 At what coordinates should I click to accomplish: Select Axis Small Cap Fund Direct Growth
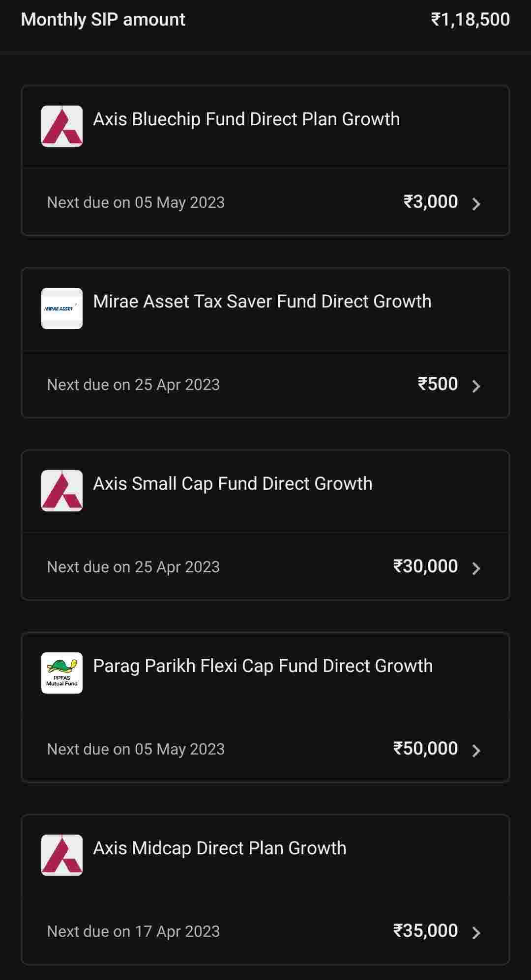click(x=233, y=484)
